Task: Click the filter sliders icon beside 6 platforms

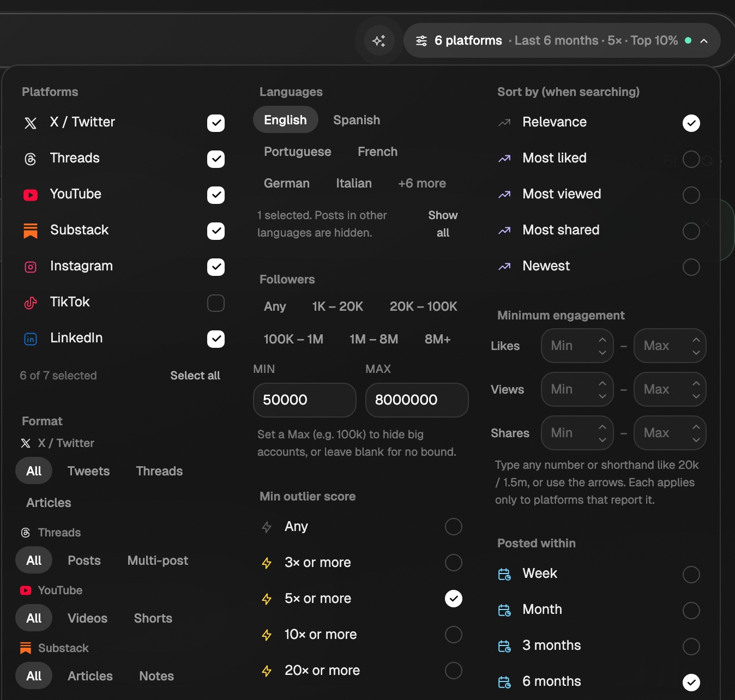Action: point(421,41)
